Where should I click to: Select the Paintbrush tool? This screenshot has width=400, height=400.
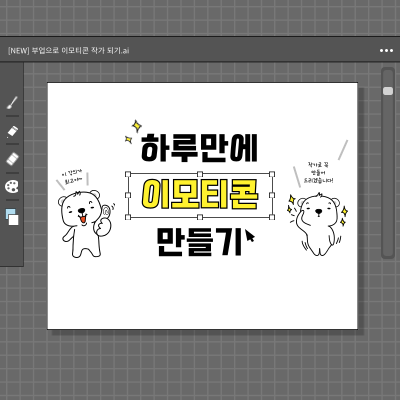pos(12,103)
